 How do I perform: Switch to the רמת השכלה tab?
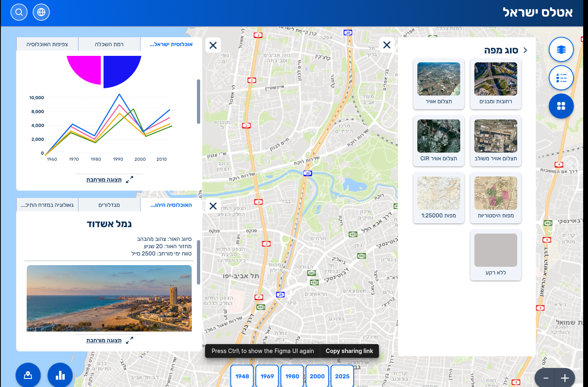(109, 44)
